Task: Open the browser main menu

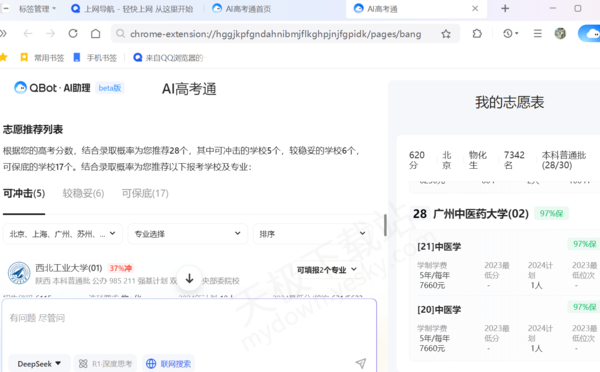Action: (538, 34)
